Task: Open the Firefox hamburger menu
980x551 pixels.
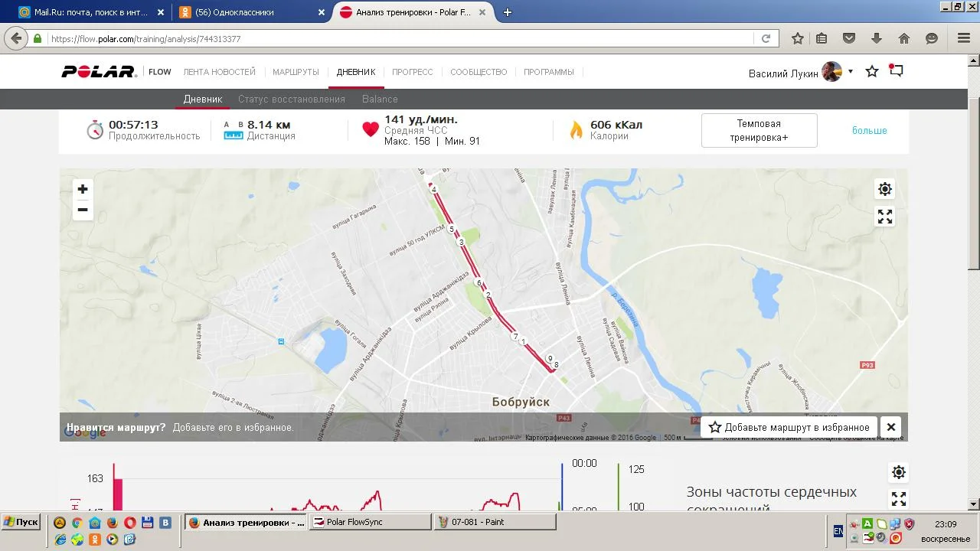Action: point(964,38)
